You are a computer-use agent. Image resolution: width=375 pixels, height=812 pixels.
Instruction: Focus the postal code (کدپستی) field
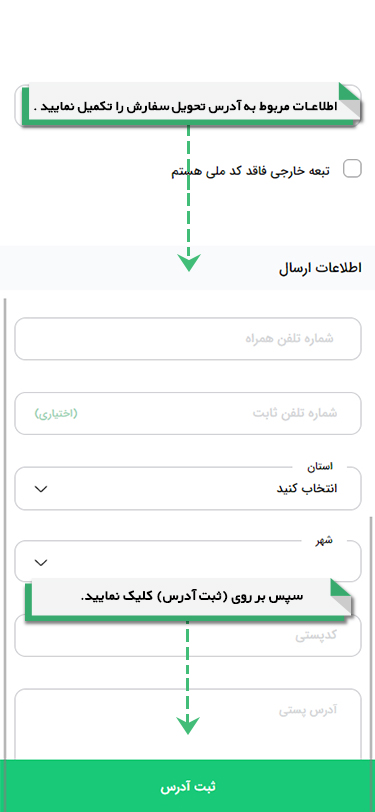click(x=188, y=635)
